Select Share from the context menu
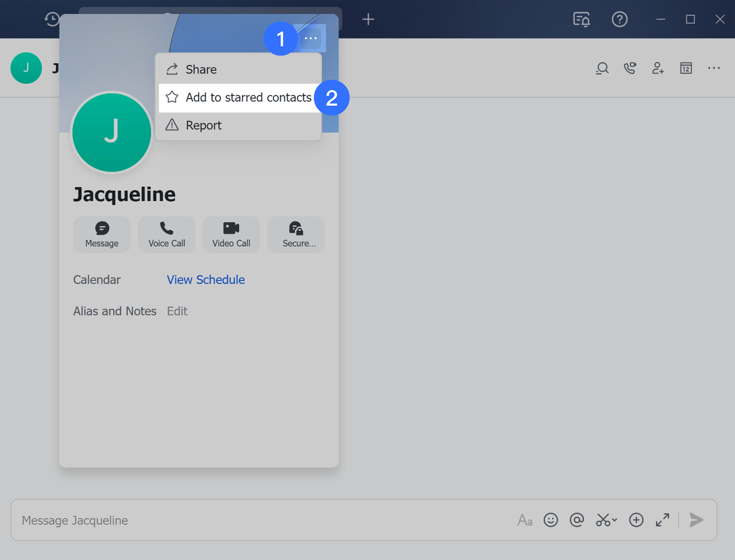Image resolution: width=735 pixels, height=560 pixels. pos(201,69)
